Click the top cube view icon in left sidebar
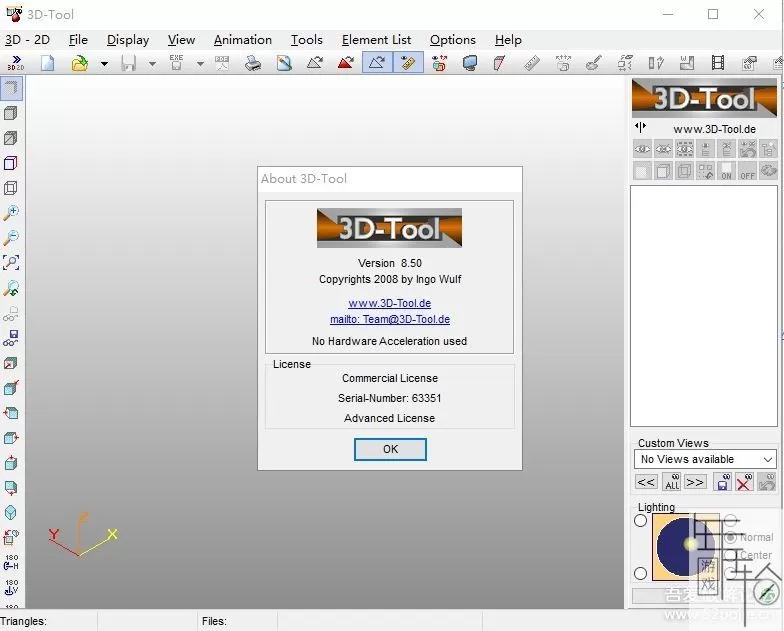 pyautogui.click(x=11, y=88)
